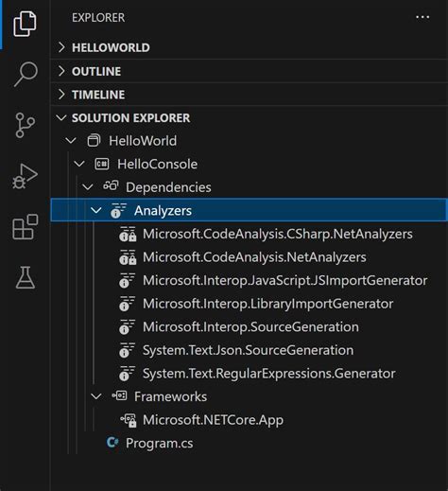Select Microsoft.CodeAnalysis.NetAnalyzers text
Viewport: 448px width, 491px height.
pyautogui.click(x=254, y=257)
